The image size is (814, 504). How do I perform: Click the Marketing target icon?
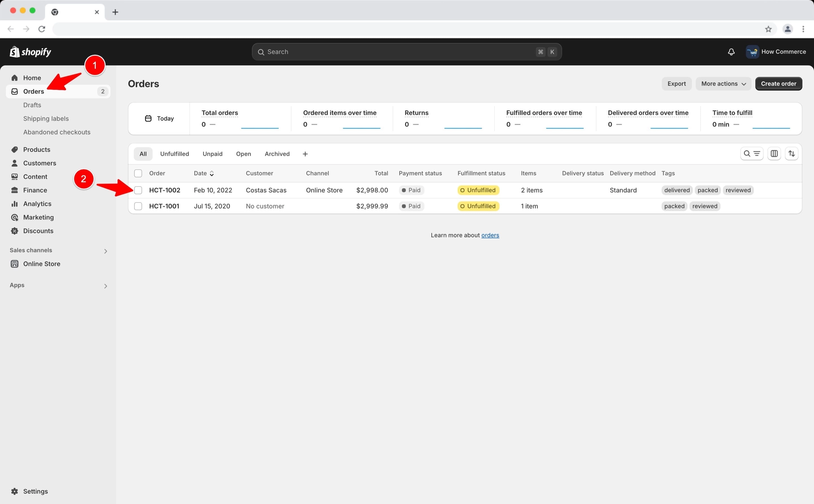point(14,217)
